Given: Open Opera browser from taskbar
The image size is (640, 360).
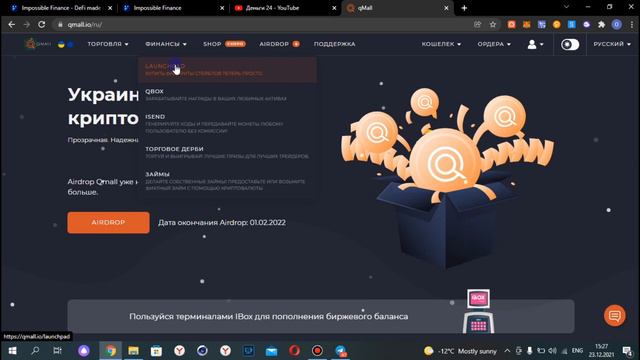Looking at the screenshot, I should [294, 351].
